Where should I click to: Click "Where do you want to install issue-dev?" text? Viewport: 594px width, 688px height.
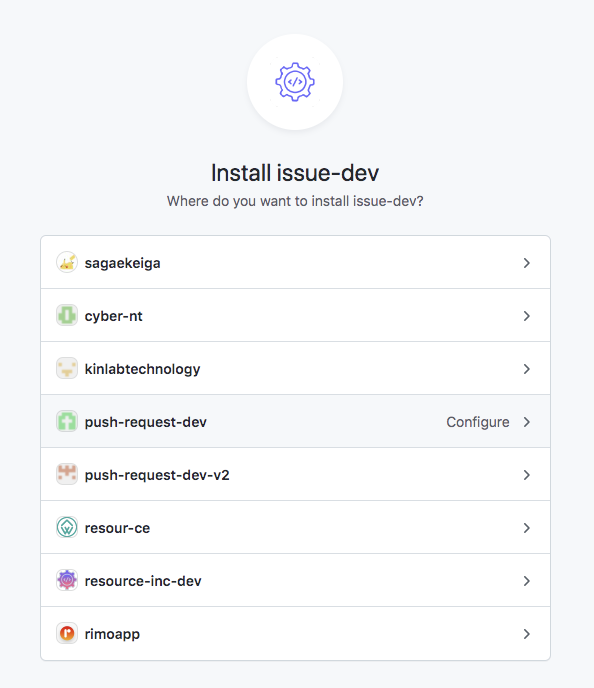295,201
